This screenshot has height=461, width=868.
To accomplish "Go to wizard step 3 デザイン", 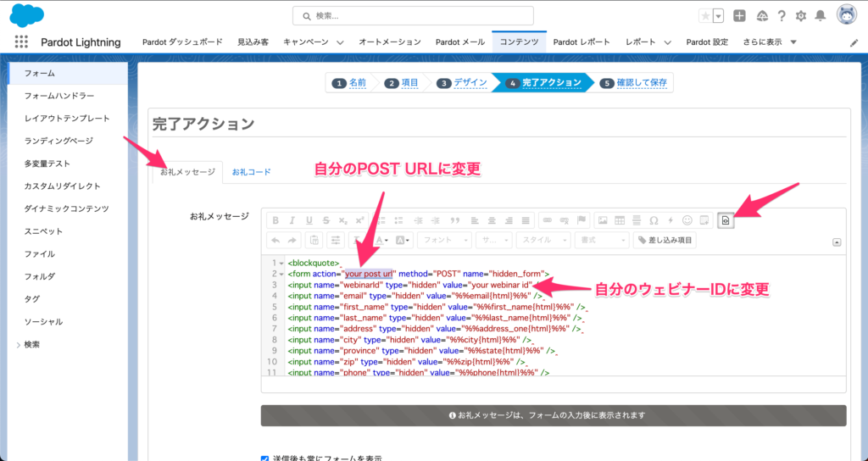I will click(463, 83).
